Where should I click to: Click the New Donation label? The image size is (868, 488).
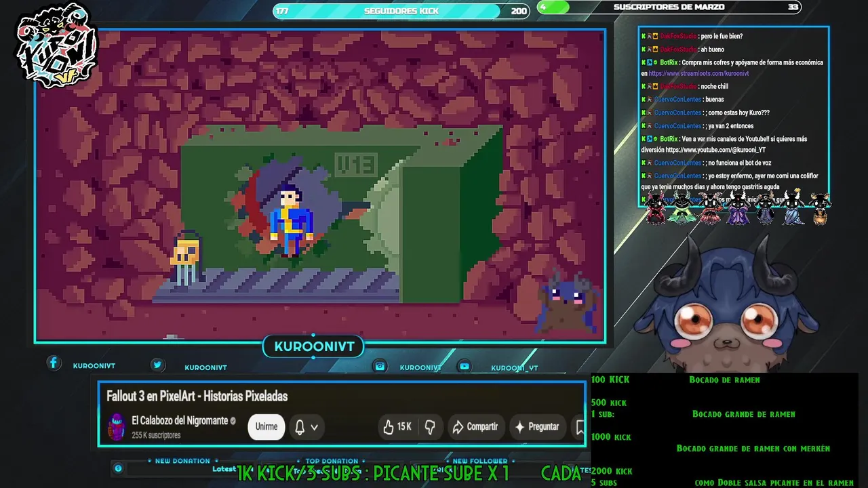(182, 461)
